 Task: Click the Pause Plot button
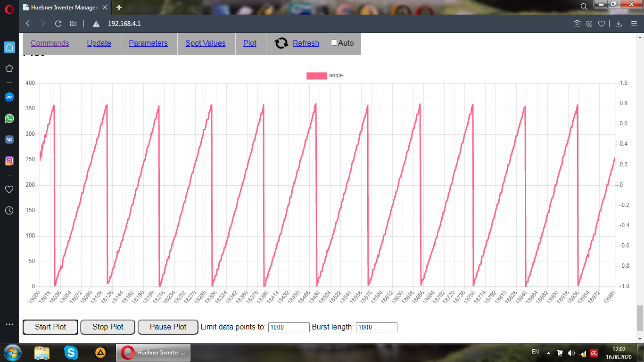coord(168,327)
